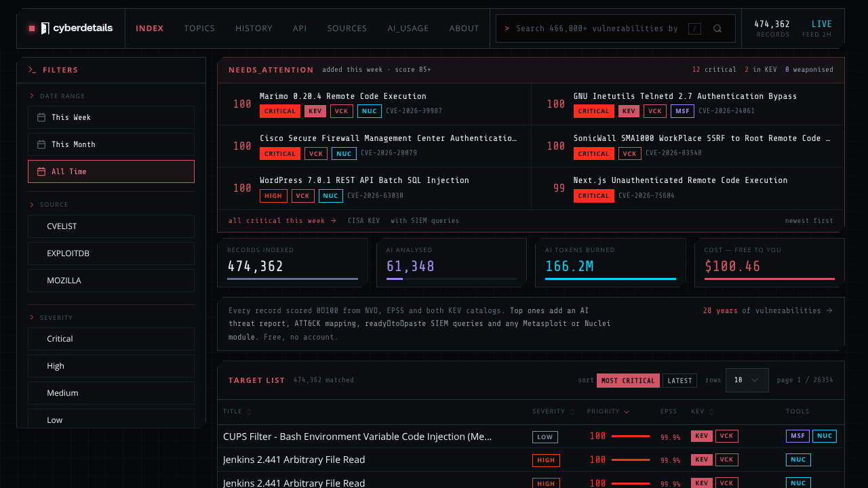Select the This Week date range

111,117
